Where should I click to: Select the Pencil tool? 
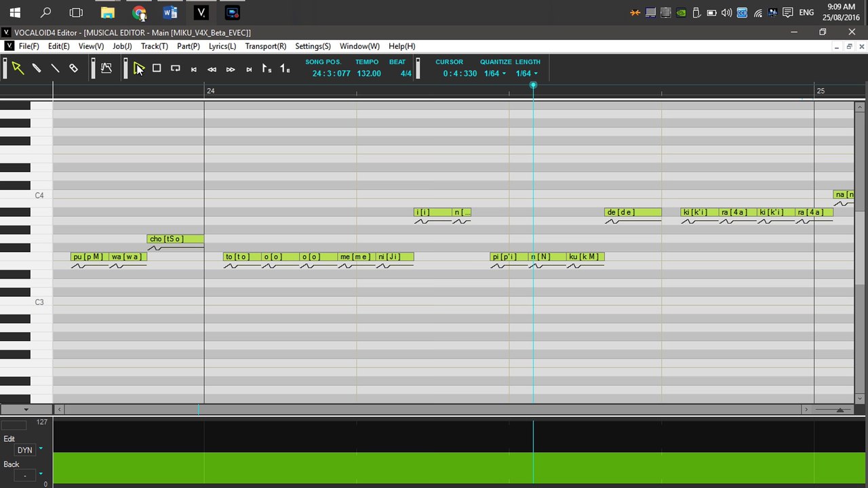tap(37, 68)
